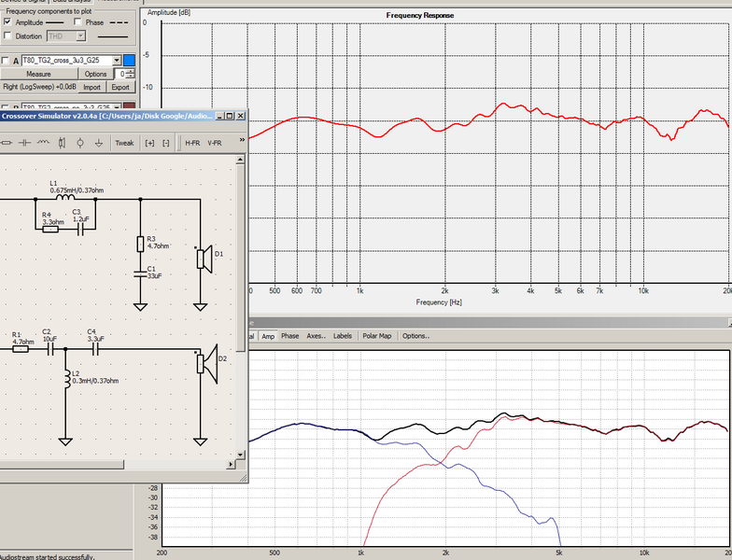Open simulator graph Options..

pos(415,336)
